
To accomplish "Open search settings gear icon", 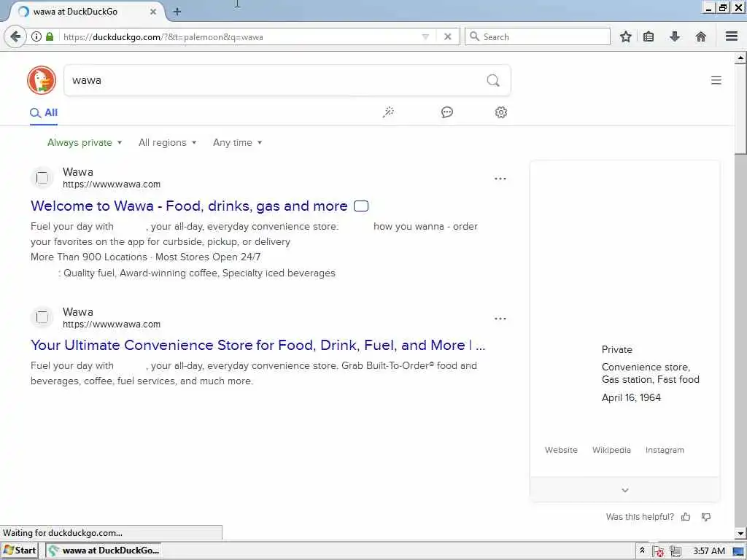I will 500,112.
